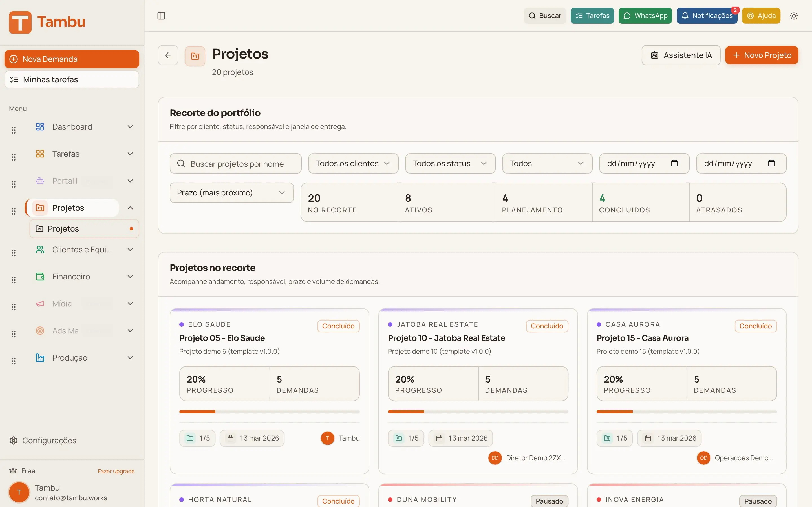This screenshot has width=812, height=507.
Task: Open the Todos os clientes dropdown
Action: pyautogui.click(x=353, y=163)
